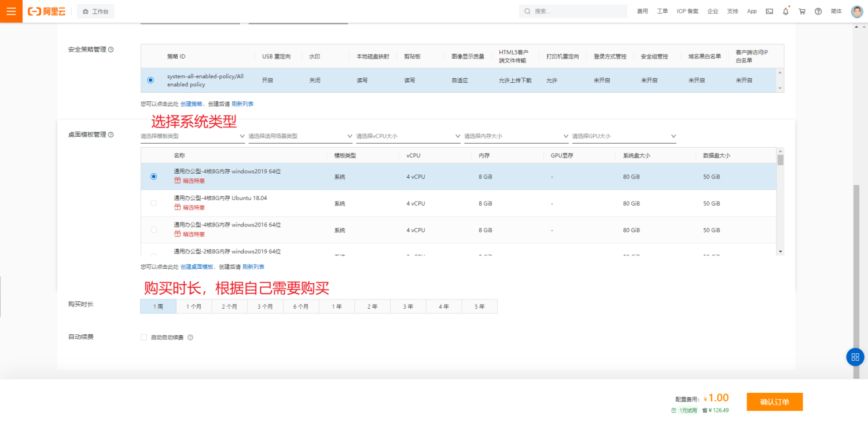Open the 请选择GPU大小 dropdown
The image size is (868, 424).
tap(624, 136)
